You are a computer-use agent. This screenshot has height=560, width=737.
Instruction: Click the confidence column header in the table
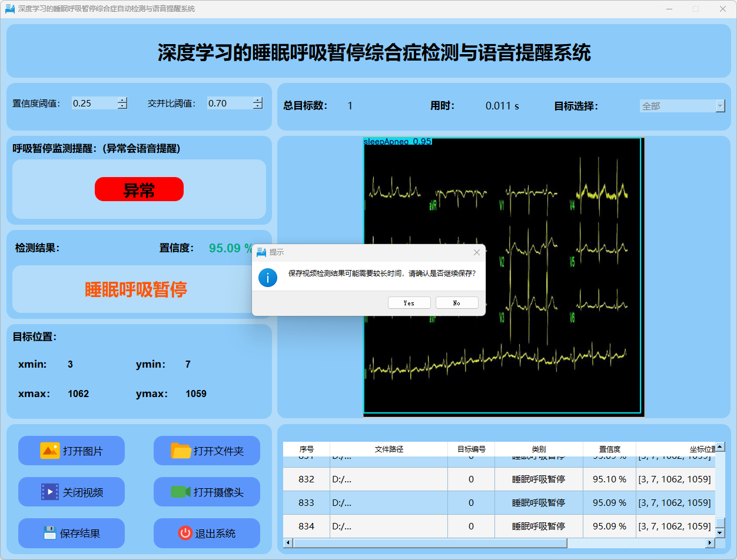[x=609, y=449]
